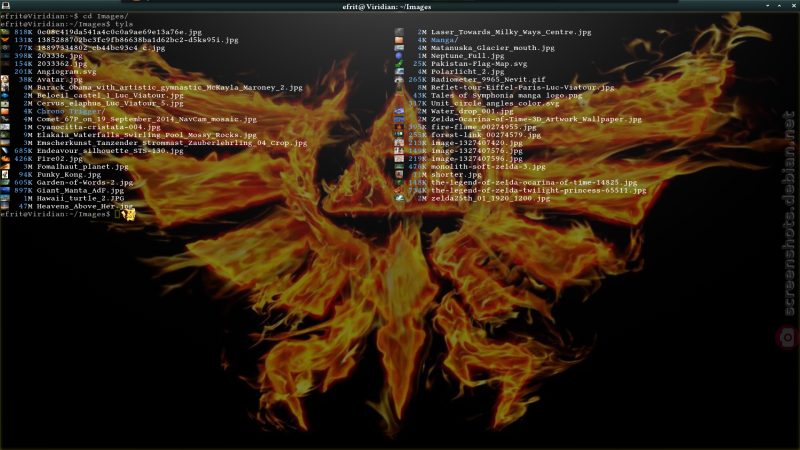Screen dimensions: 800x450
Task: Click the thumbnail icon beside Avatar.jpg
Action: pyautogui.click(x=5, y=80)
